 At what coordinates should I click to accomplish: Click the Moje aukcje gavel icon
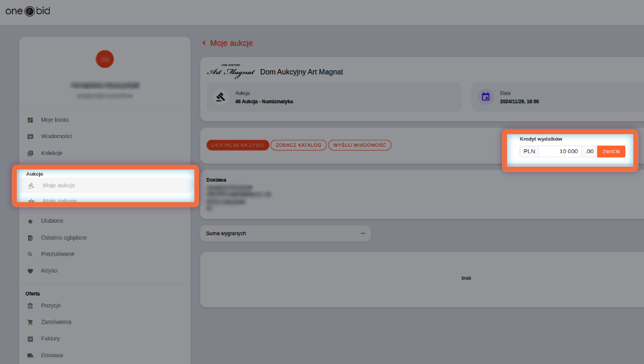(x=31, y=185)
